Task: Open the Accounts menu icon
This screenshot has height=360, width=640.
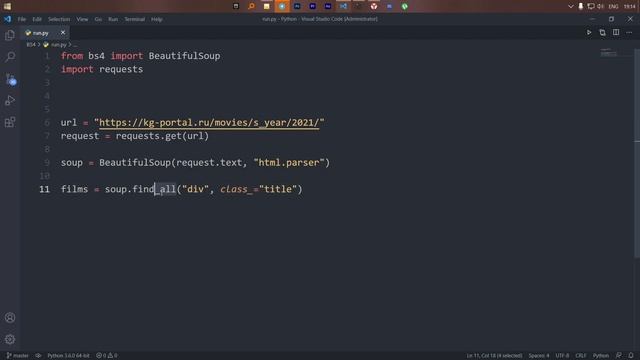Action: click(x=10, y=318)
